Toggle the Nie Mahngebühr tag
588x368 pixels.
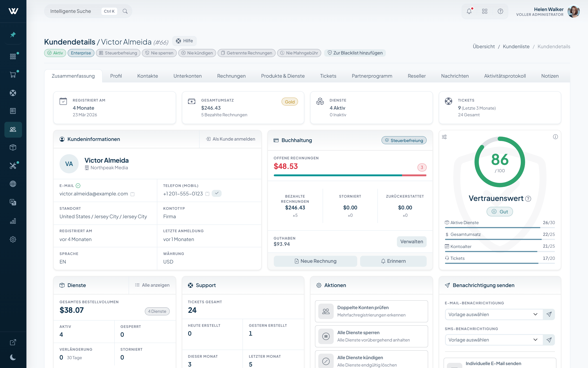pyautogui.click(x=299, y=53)
